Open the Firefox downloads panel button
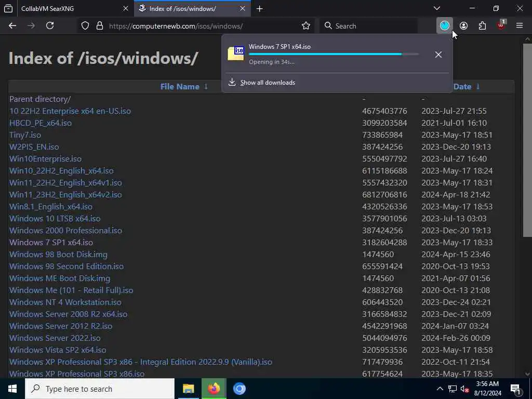532x399 pixels. (x=445, y=25)
